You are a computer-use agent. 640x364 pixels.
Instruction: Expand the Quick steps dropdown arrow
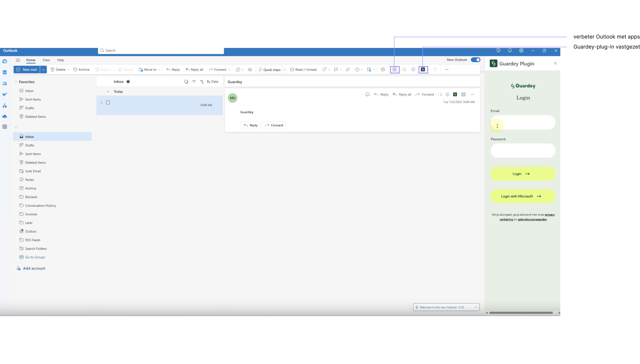tap(284, 70)
